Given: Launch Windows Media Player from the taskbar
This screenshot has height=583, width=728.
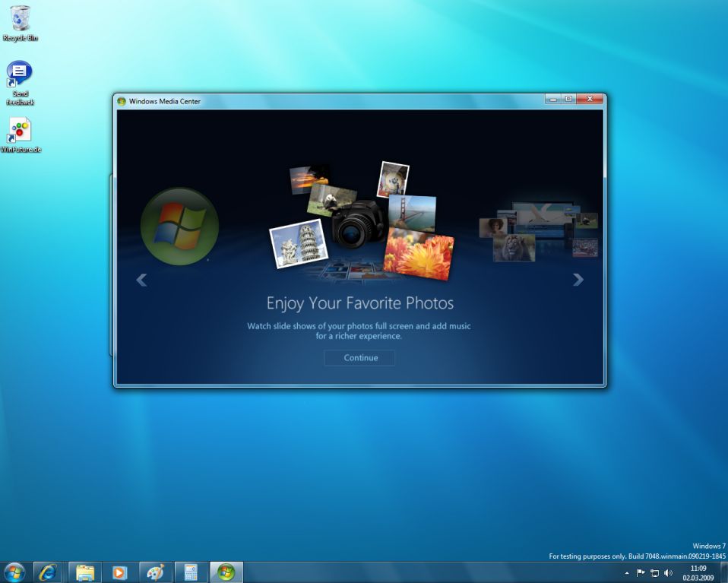Looking at the screenshot, I should pyautogui.click(x=120, y=572).
